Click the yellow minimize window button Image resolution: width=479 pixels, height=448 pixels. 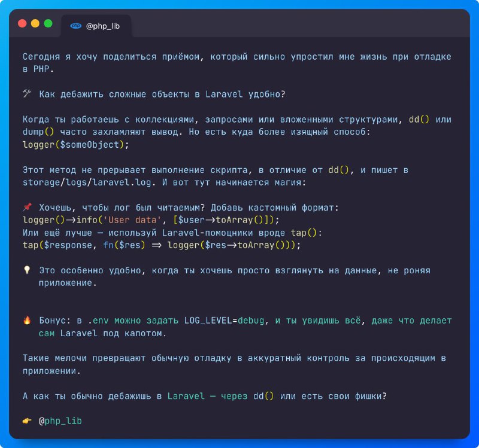tap(35, 23)
